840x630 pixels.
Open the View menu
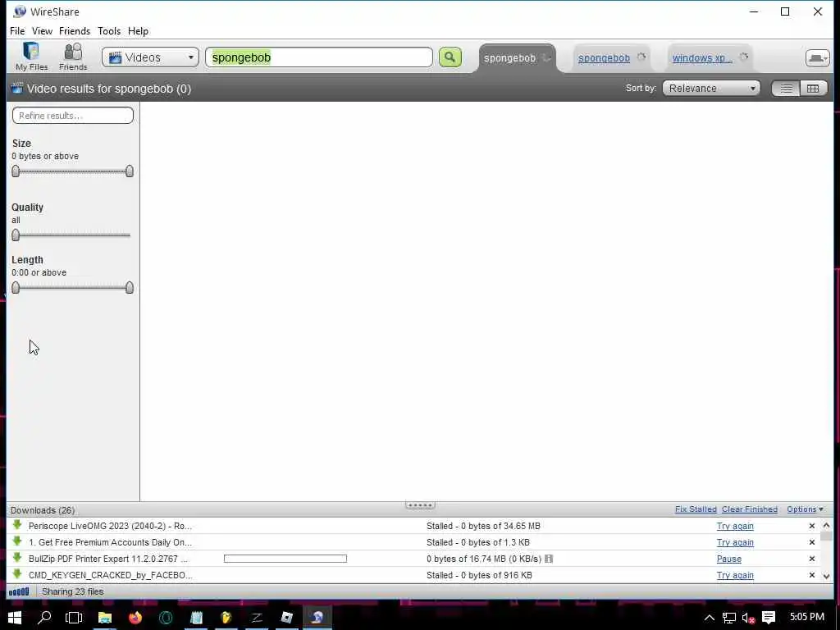[x=42, y=31]
